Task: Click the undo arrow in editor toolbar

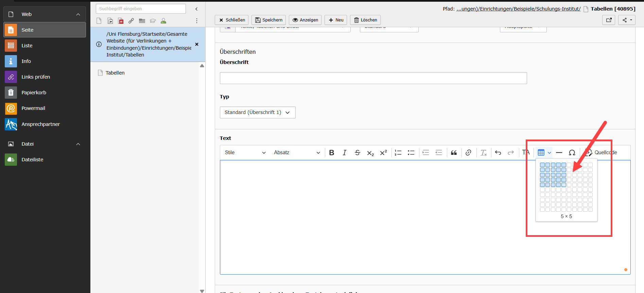Action: [x=498, y=153]
